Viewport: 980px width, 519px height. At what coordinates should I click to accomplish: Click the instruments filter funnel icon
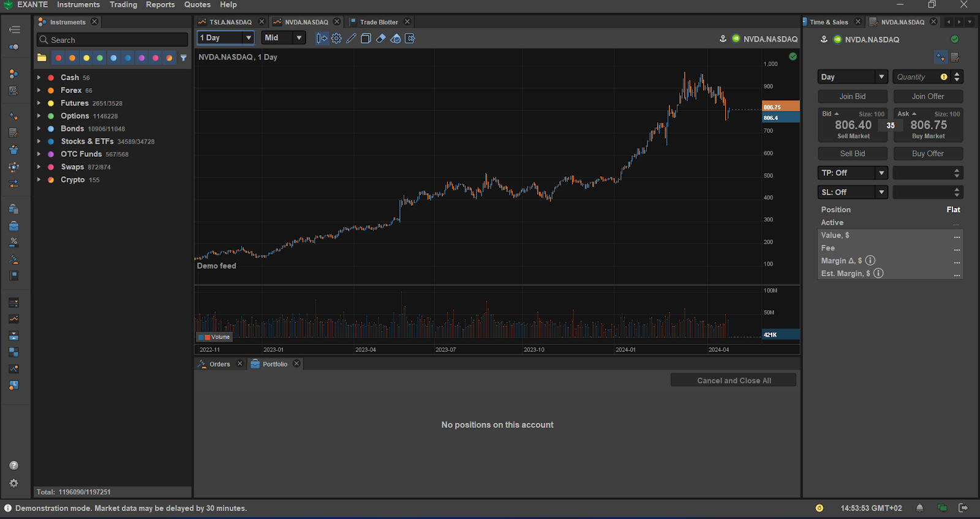(x=183, y=58)
